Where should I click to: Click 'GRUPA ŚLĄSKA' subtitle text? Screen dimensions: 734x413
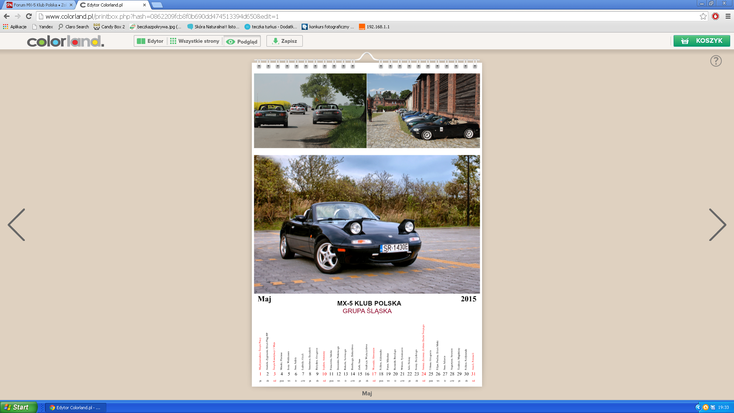(367, 311)
